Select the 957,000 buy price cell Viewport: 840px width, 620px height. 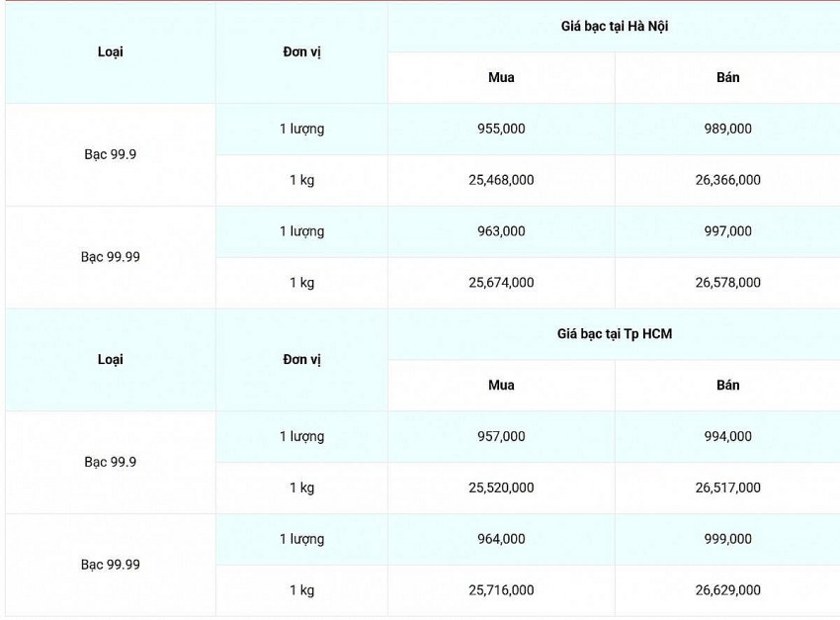click(501, 436)
